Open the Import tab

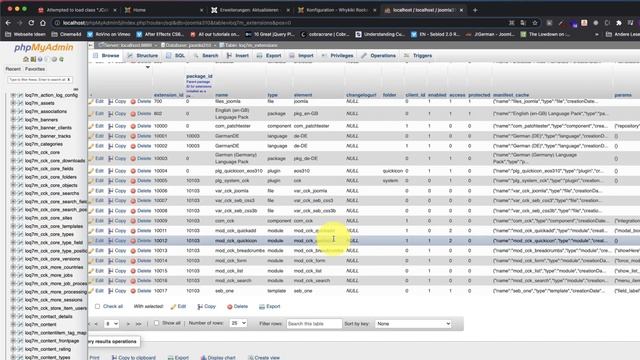pos(302,56)
